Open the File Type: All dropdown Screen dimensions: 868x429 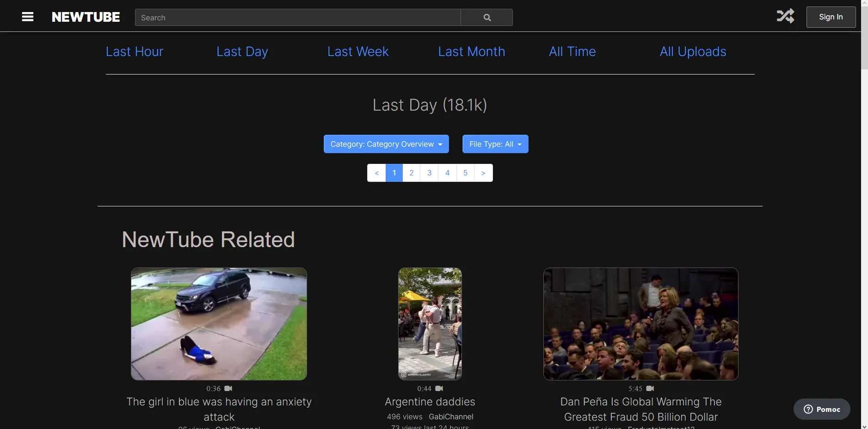point(495,144)
